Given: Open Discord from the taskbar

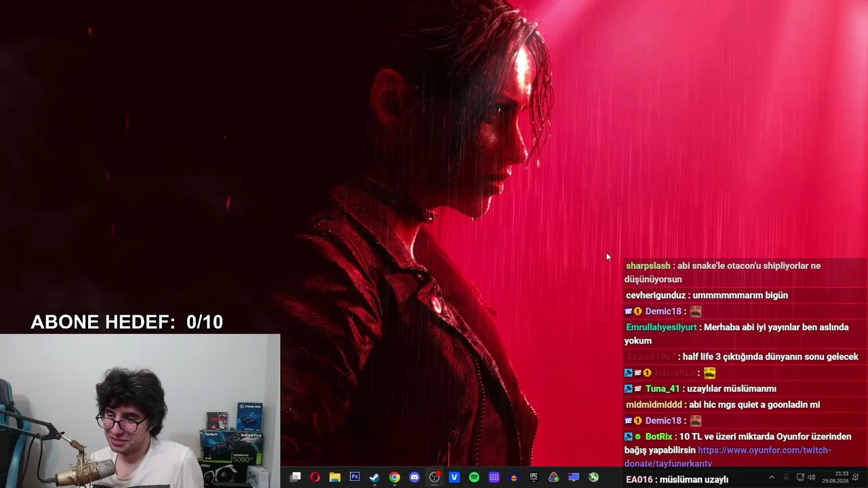Looking at the screenshot, I should pos(414,477).
